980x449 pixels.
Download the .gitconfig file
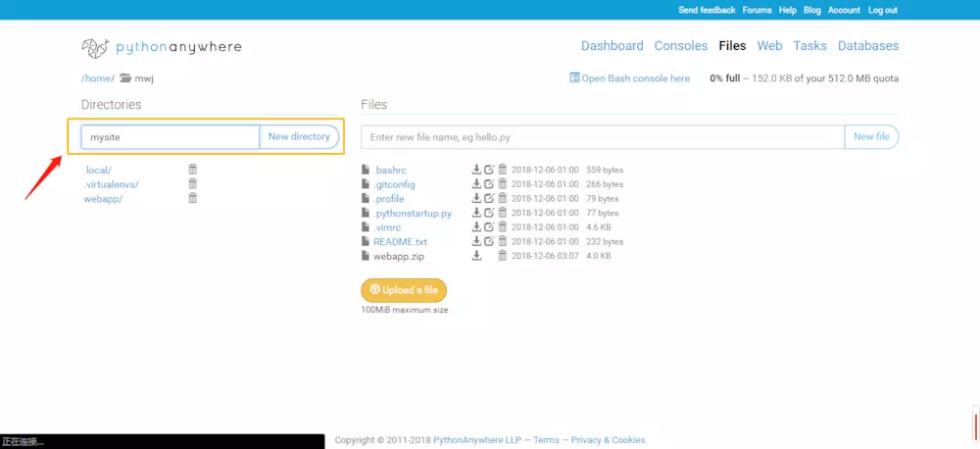click(x=476, y=184)
